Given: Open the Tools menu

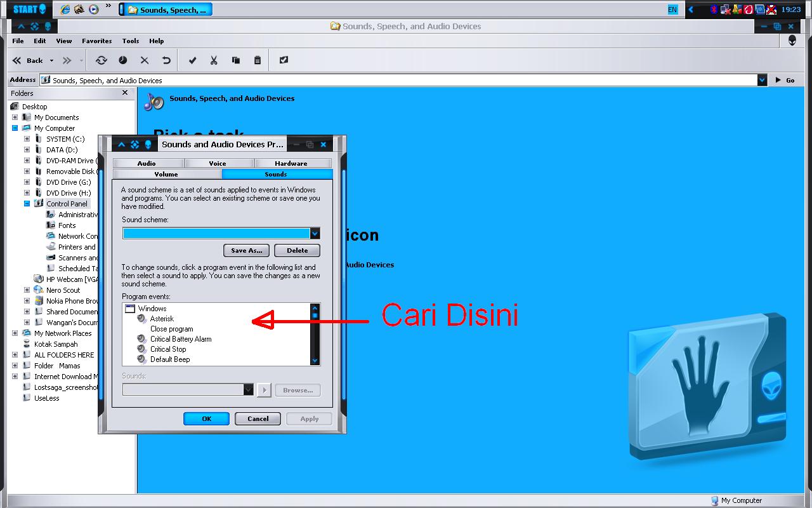Looking at the screenshot, I should click(130, 41).
